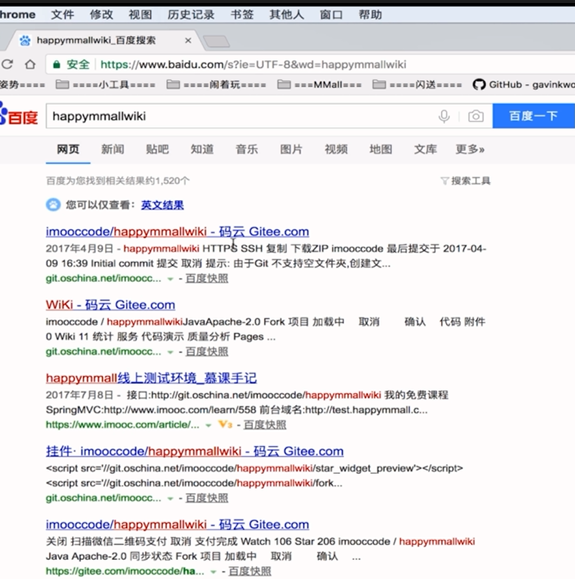The height and width of the screenshot is (579, 575).
Task: Open the 文件 menu
Action: click(62, 15)
